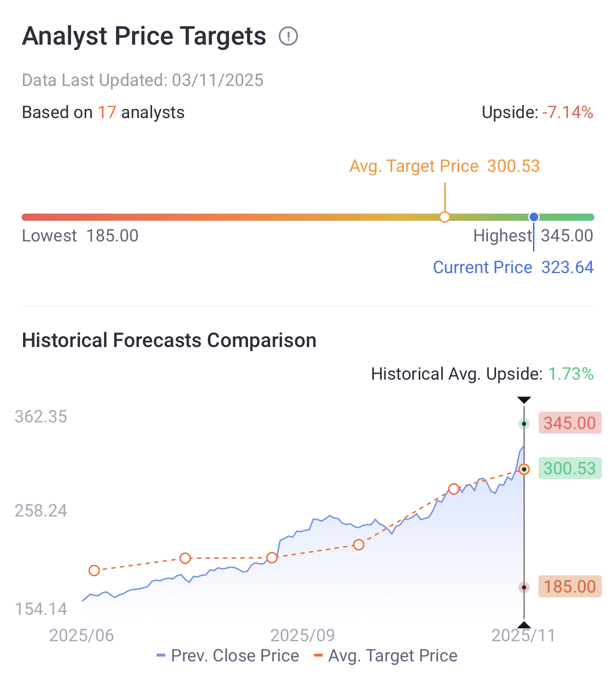Click the black triangle at the cursor line's bottom
The width and height of the screenshot is (616, 695).
pyautogui.click(x=524, y=625)
